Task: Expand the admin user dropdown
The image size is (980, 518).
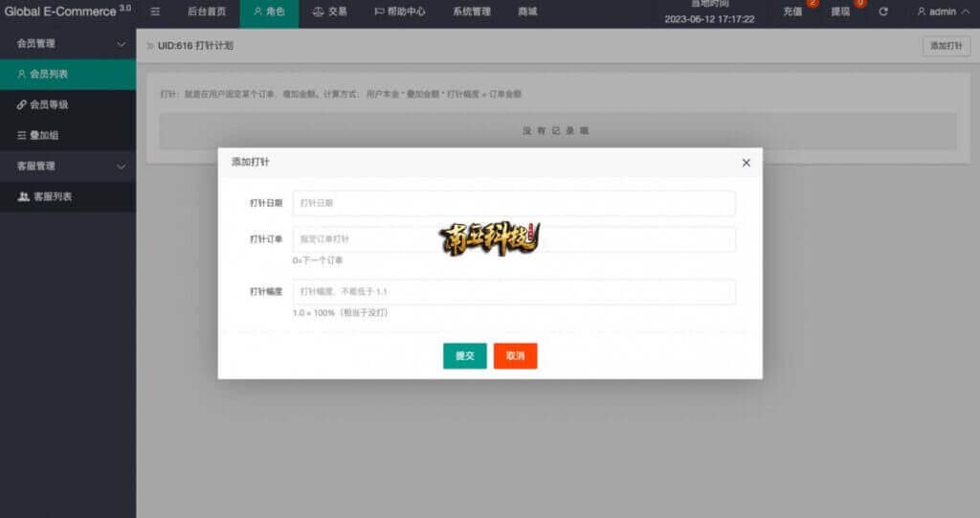Action: click(x=942, y=11)
